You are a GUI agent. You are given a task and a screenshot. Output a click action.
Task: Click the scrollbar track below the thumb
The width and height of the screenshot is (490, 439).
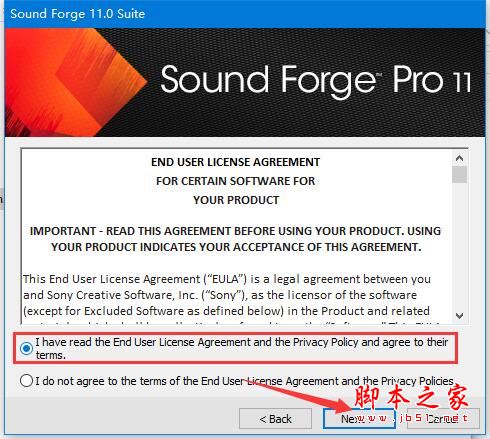point(460,246)
